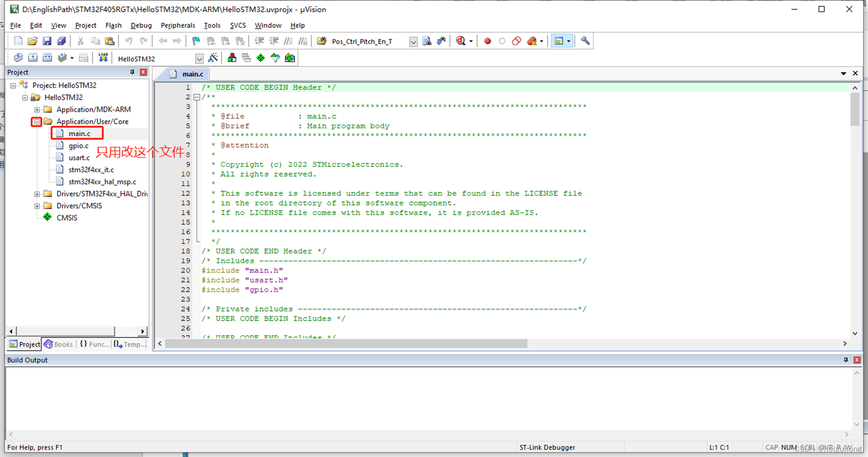Open Target Options with the wand icon
Viewport: 868px width, 457px height.
(x=213, y=58)
